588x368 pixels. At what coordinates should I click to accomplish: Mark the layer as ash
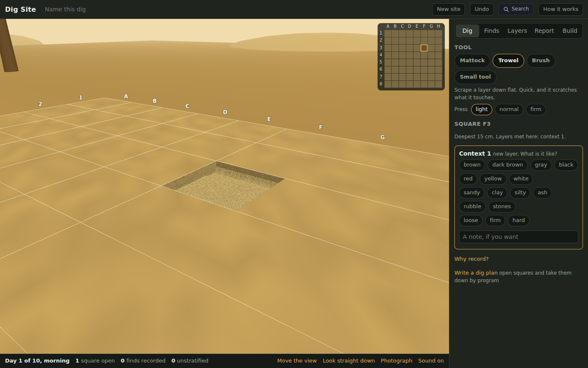(x=542, y=193)
